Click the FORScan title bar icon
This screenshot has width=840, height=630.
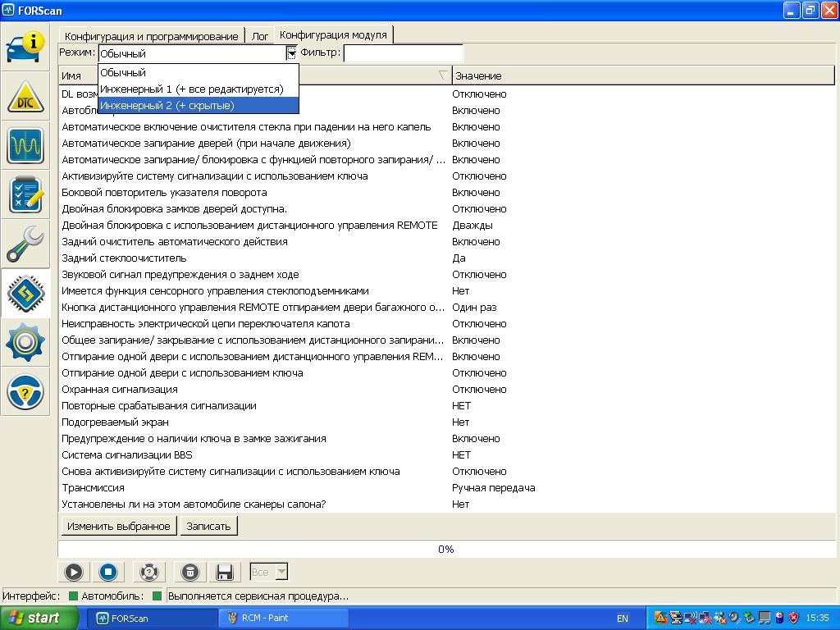8,10
